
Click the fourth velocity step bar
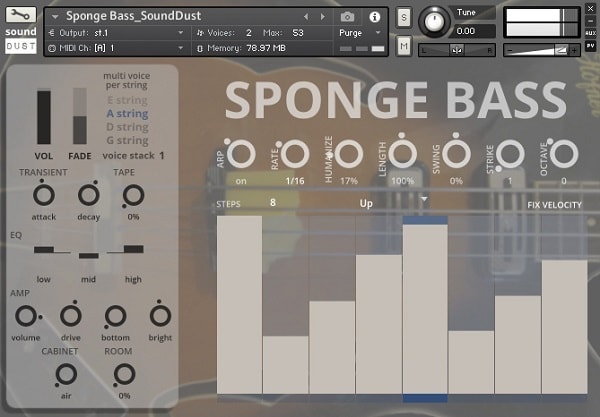[378, 324]
